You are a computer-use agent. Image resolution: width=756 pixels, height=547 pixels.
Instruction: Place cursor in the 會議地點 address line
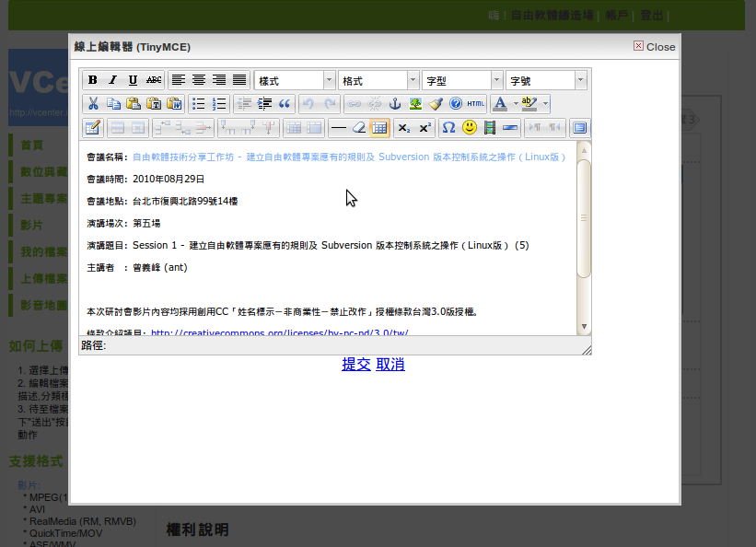click(162, 201)
